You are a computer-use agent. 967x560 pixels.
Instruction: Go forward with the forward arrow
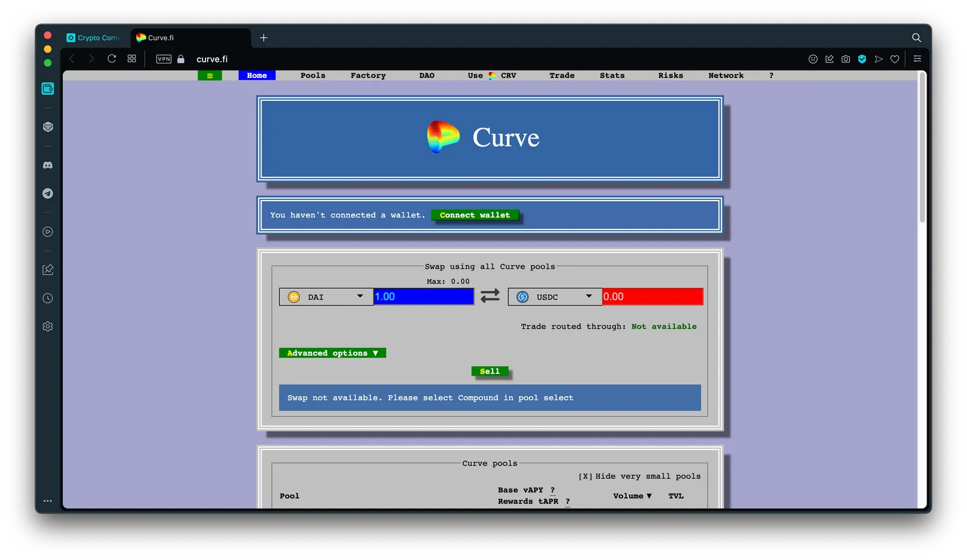pyautogui.click(x=91, y=59)
